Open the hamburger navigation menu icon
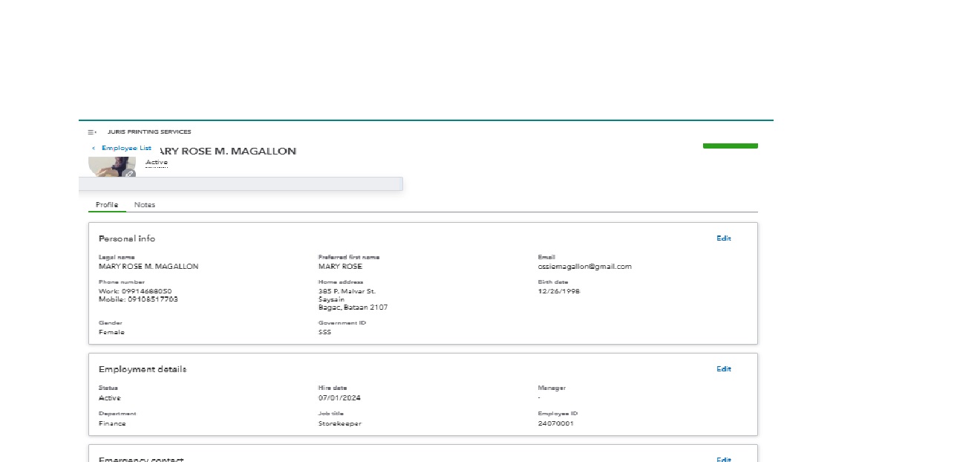The height and width of the screenshot is (462, 980). [x=92, y=132]
